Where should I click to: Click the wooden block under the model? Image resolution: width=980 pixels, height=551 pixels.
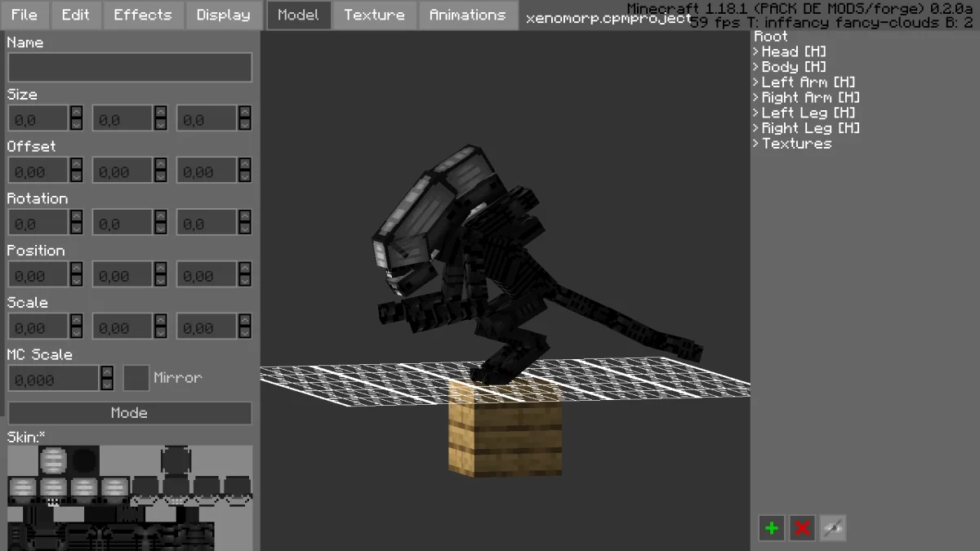(506, 429)
